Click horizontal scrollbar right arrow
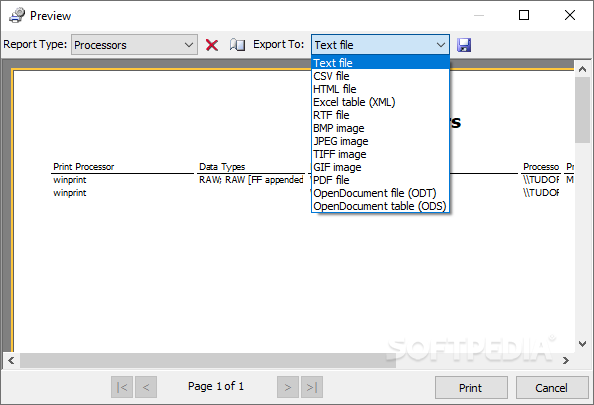 click(566, 360)
